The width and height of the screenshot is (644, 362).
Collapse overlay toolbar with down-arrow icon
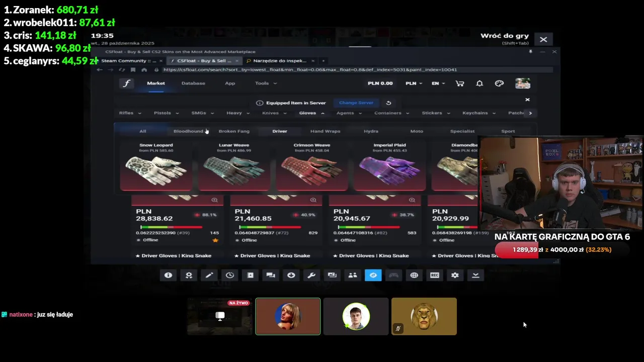pos(475,275)
